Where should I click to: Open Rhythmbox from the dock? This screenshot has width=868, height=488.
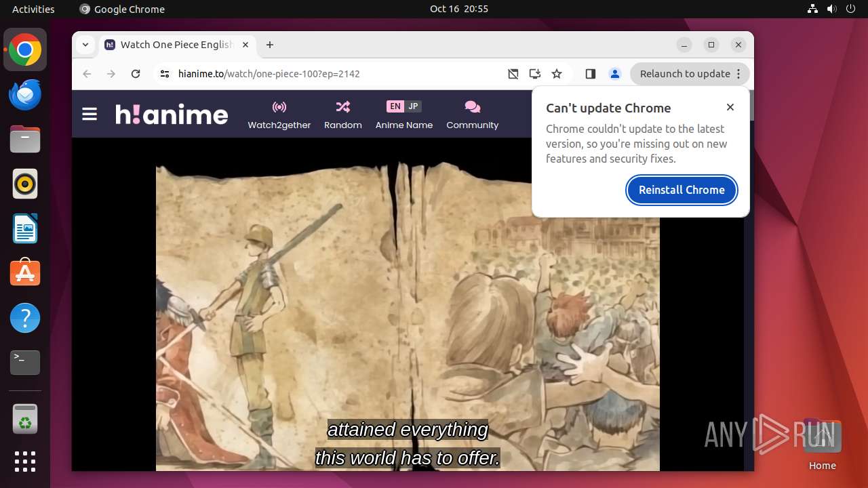point(25,184)
